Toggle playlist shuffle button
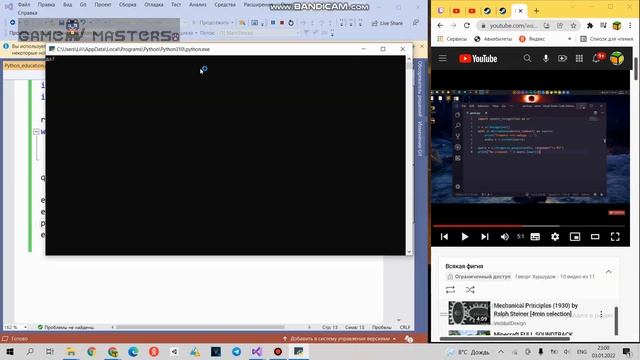 point(470,290)
